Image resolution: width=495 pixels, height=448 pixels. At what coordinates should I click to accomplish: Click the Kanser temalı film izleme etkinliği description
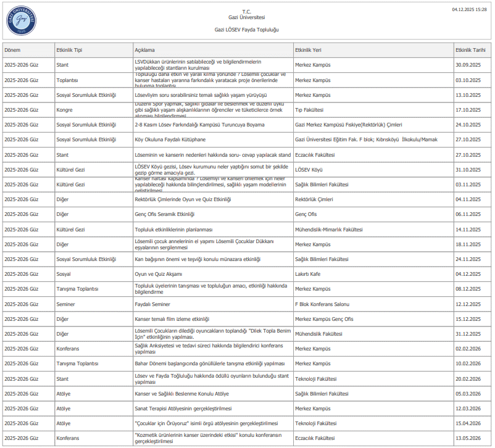tap(172, 319)
